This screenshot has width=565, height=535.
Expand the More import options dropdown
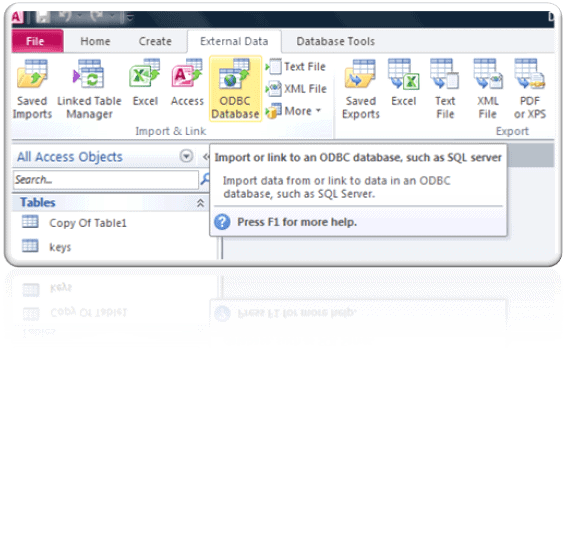[x=294, y=111]
